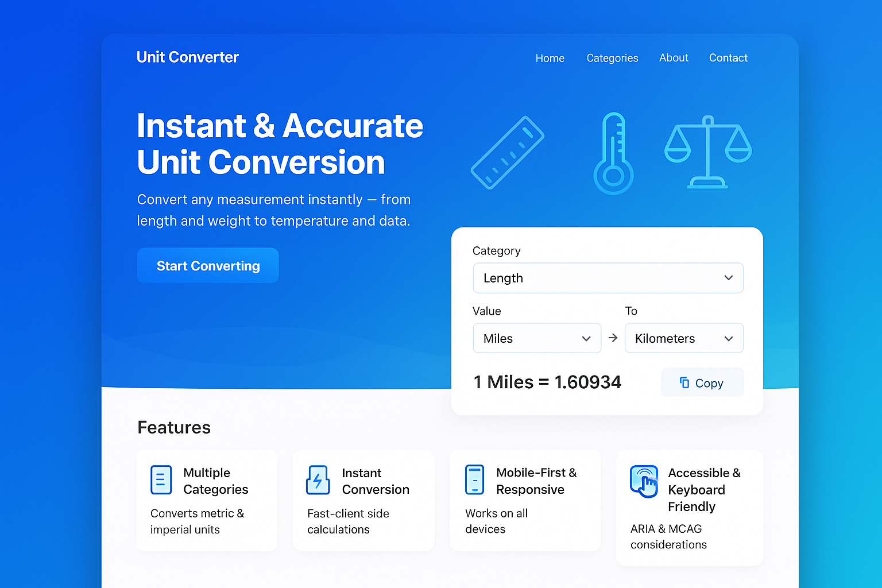The height and width of the screenshot is (588, 882).
Task: Click the balance scale icon
Action: click(x=708, y=152)
